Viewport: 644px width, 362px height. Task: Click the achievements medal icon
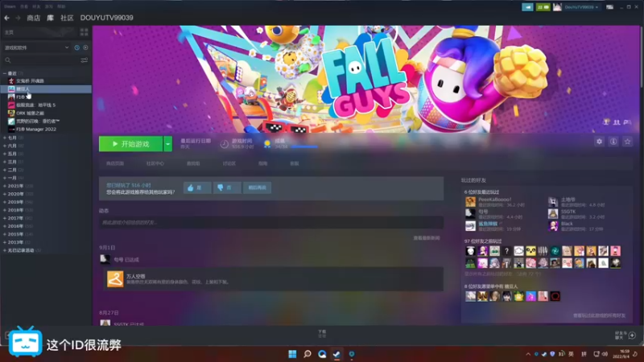click(x=267, y=144)
